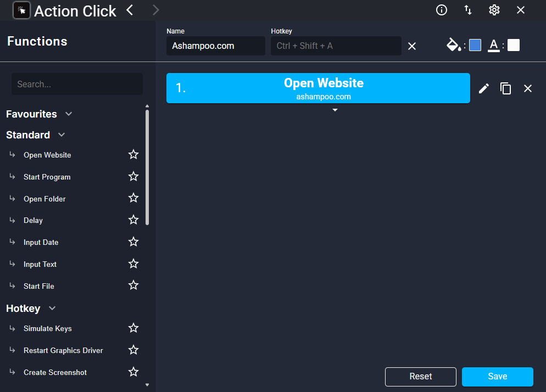Remove the Open Website action step
546x392 pixels.
528,88
